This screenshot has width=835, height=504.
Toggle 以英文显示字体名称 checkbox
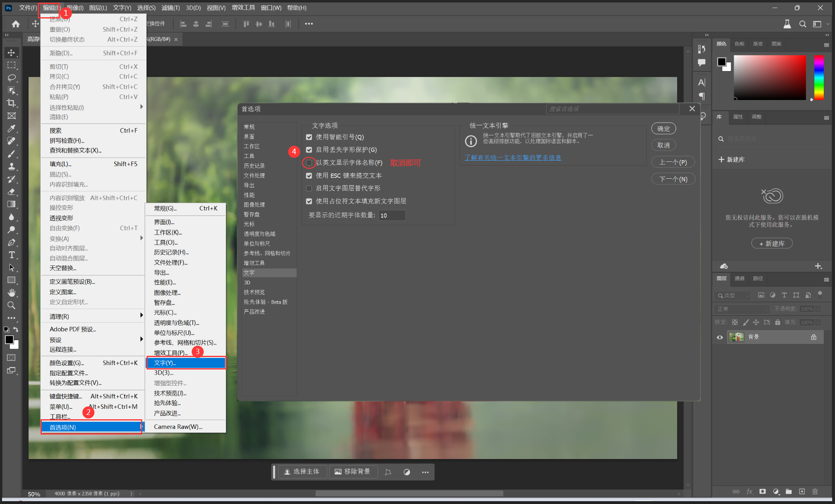pos(309,163)
